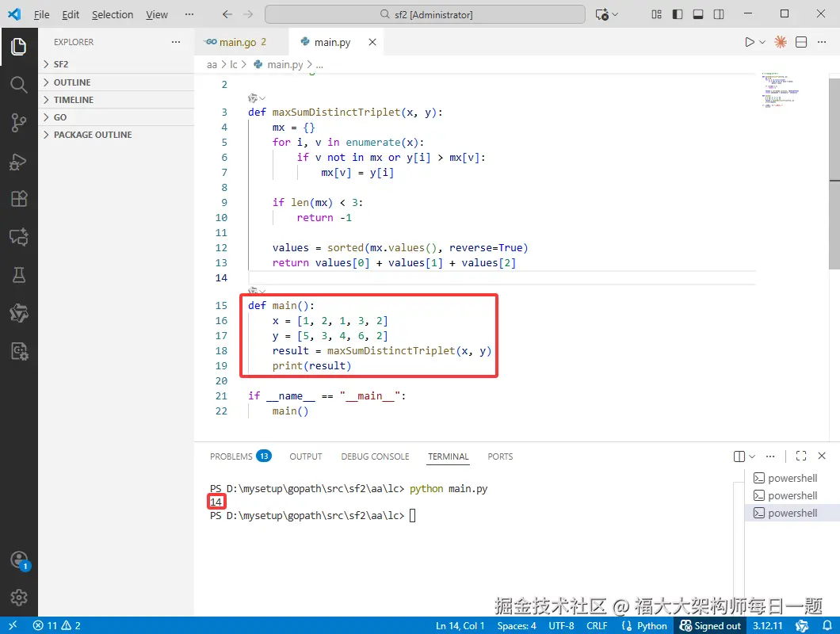Maximize the panel size icon
The image size is (840, 634).
point(801,456)
